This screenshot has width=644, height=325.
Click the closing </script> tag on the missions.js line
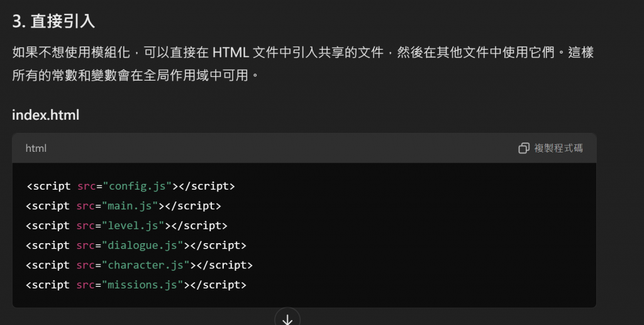click(218, 285)
